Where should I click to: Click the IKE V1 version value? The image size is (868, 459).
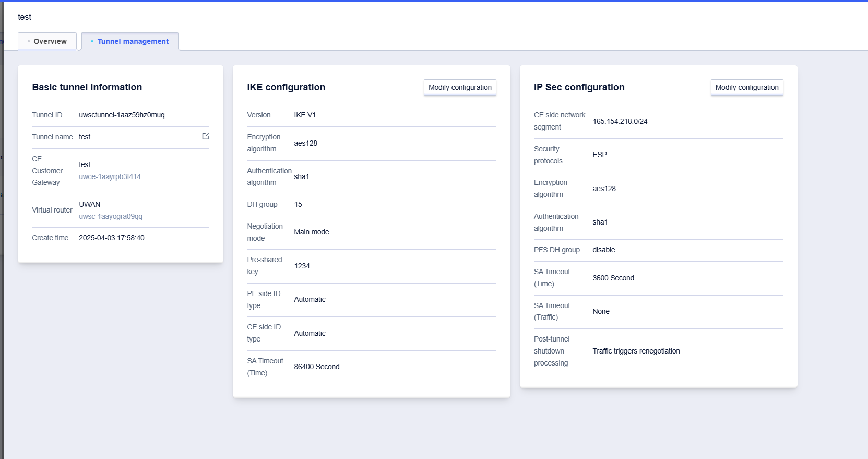(x=305, y=115)
